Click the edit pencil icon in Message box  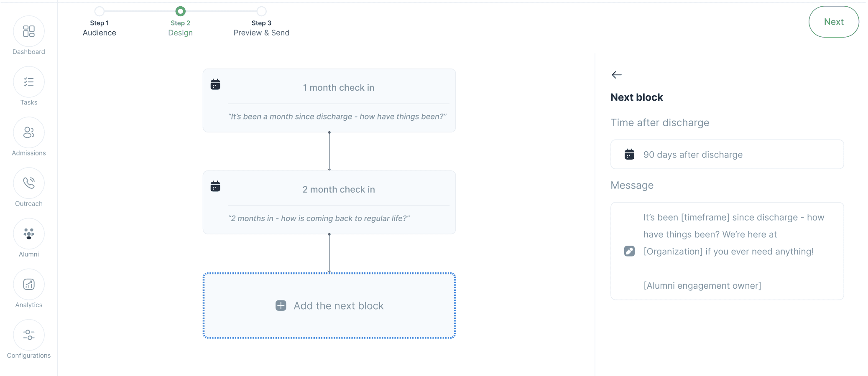(x=629, y=251)
